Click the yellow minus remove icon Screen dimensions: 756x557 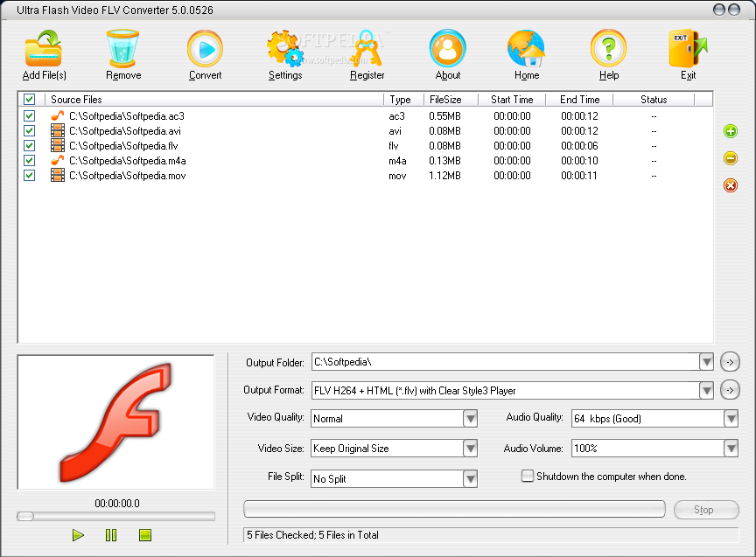click(731, 158)
